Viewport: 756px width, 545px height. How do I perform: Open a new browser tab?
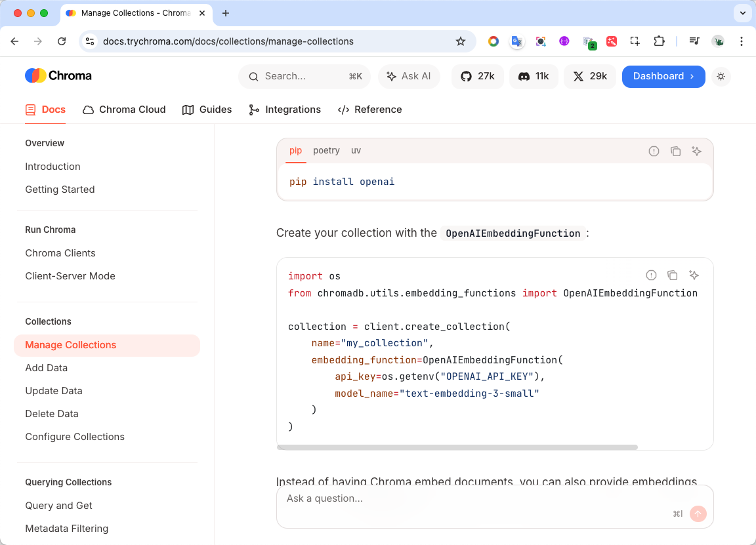225,13
